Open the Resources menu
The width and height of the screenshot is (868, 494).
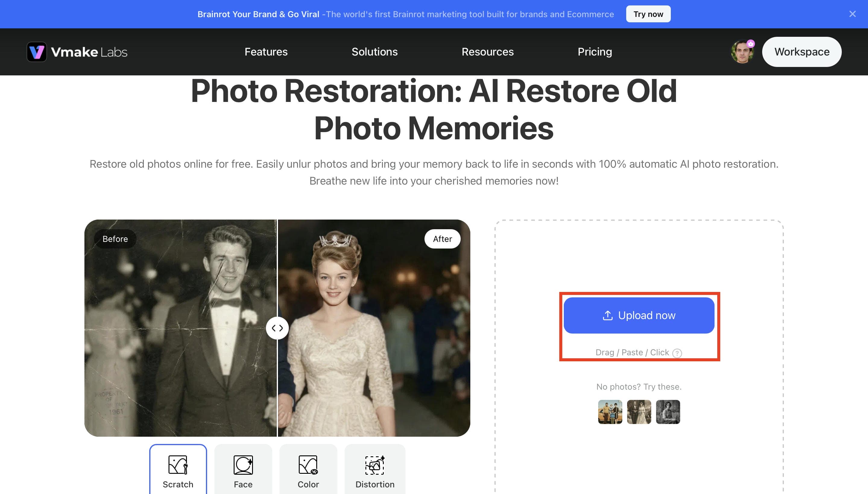tap(488, 52)
